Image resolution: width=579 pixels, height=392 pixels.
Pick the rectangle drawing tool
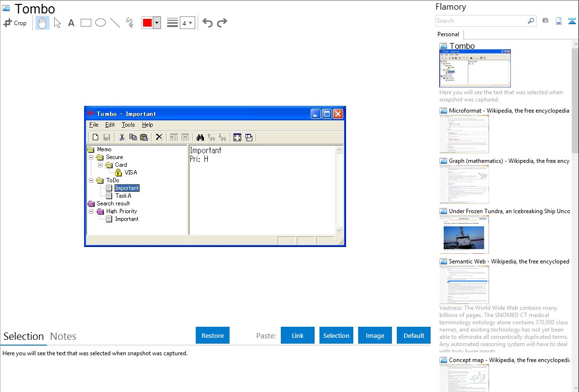pos(86,23)
